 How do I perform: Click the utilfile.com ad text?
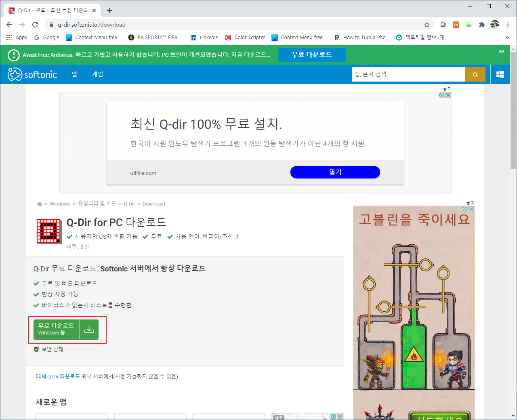click(143, 173)
